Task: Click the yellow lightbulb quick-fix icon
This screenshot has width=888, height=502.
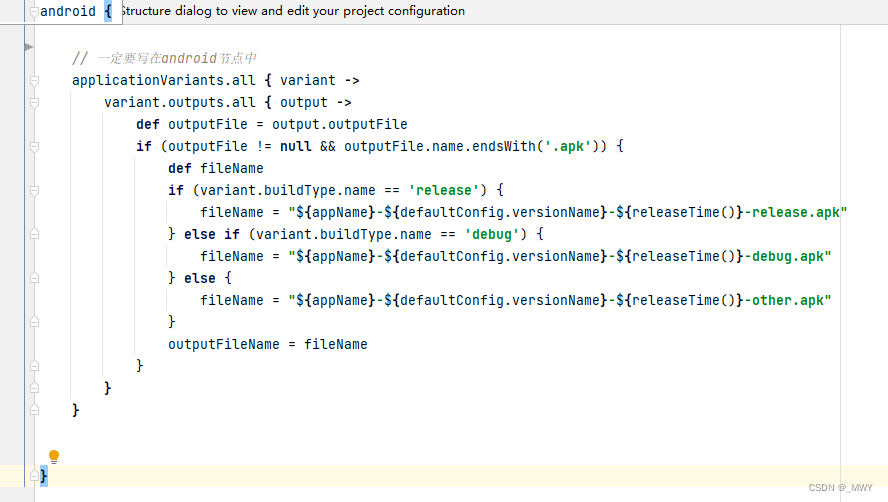Action: pyautogui.click(x=54, y=456)
